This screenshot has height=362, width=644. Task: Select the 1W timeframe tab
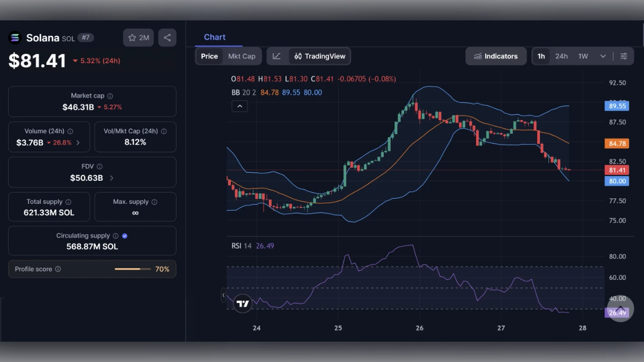[x=582, y=56]
